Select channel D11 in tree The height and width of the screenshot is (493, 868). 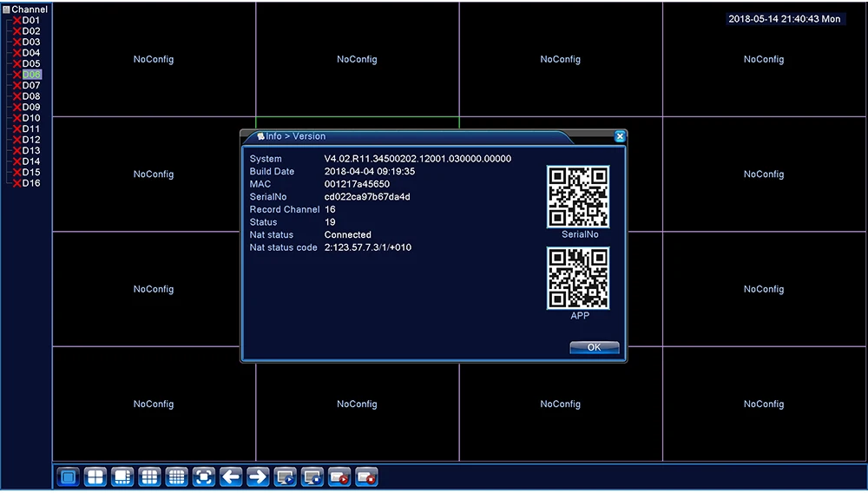point(31,129)
